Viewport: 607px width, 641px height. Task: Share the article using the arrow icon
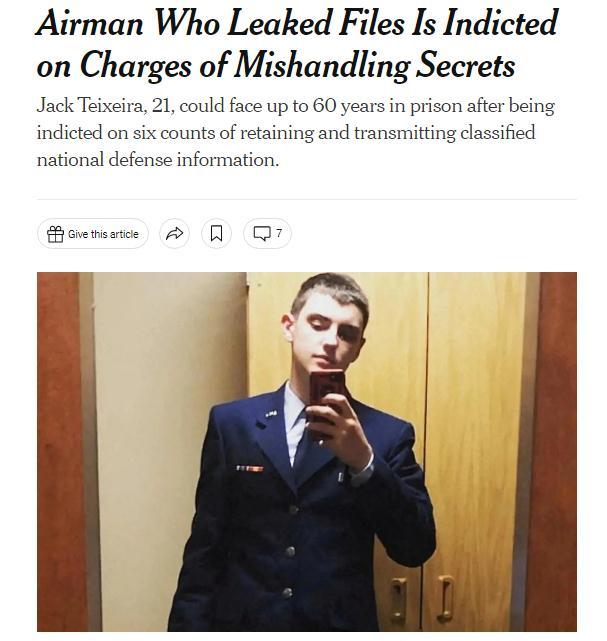tap(174, 233)
